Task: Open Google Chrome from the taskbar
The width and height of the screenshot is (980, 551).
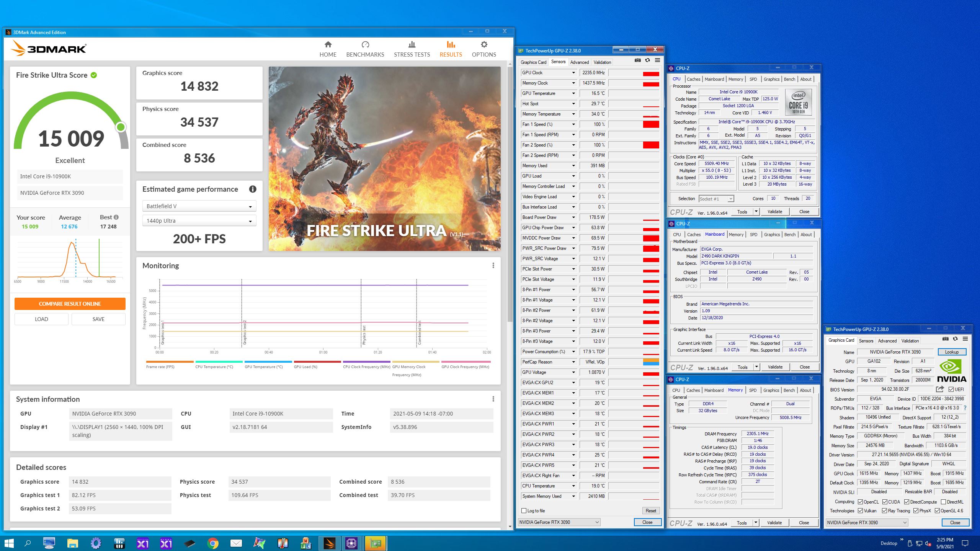Action: [x=213, y=543]
